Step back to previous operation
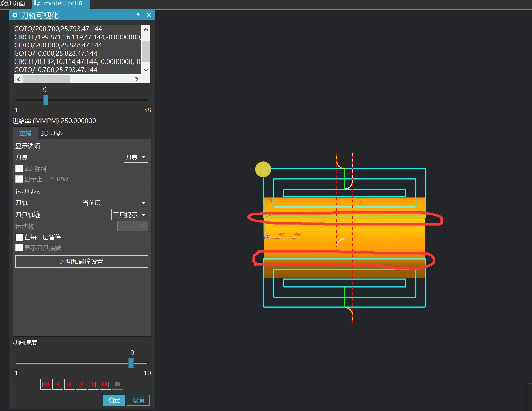Image resolution: width=532 pixels, height=411 pixels. click(x=58, y=384)
